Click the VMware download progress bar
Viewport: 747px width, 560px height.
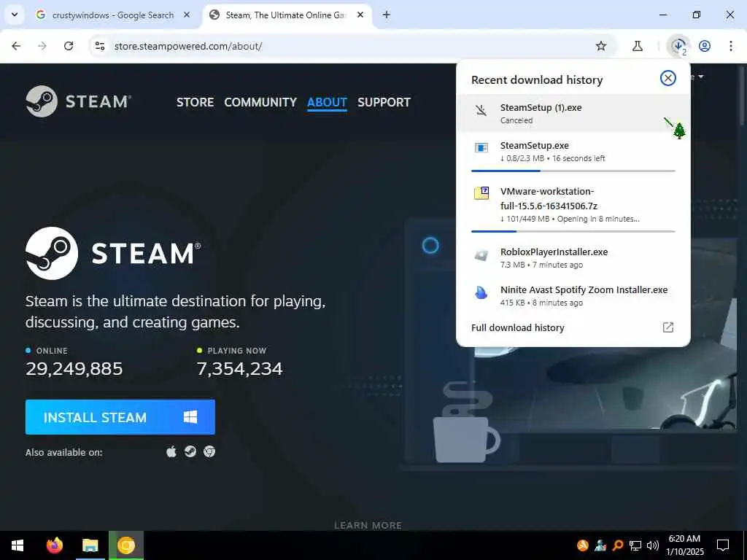click(x=573, y=231)
